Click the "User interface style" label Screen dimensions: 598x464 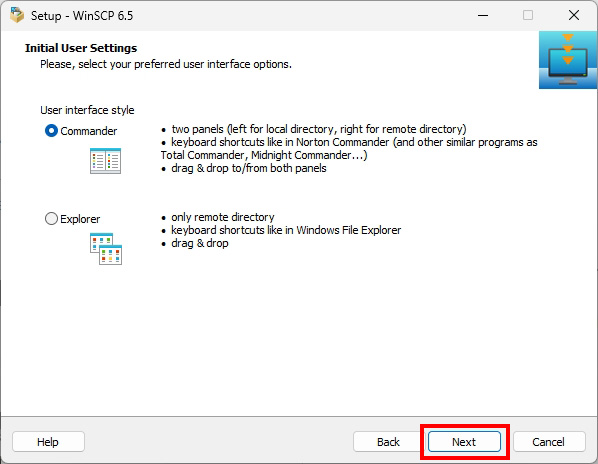point(87,110)
